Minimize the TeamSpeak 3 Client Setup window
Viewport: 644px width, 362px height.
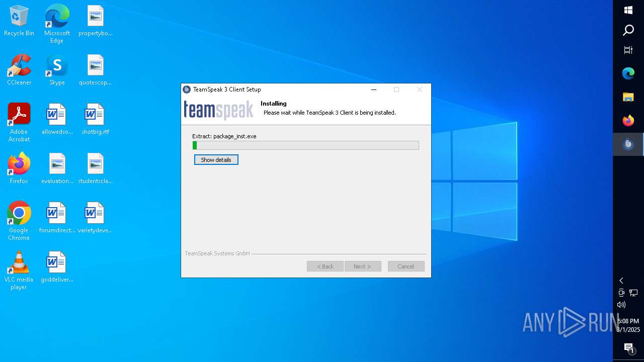374,89
